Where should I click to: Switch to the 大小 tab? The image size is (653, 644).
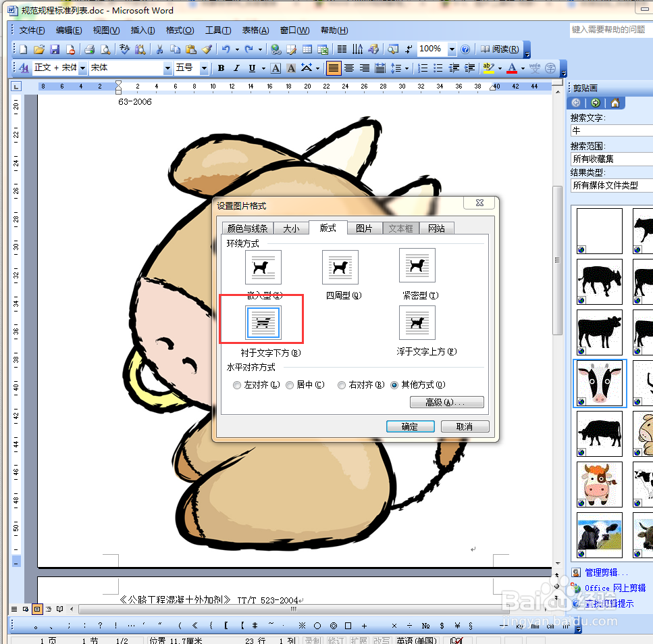[291, 228]
